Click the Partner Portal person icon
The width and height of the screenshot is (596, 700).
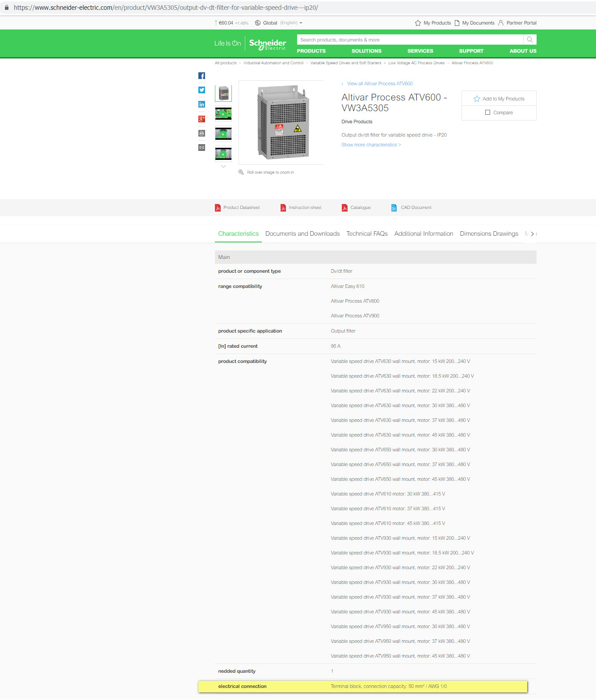[x=501, y=23]
